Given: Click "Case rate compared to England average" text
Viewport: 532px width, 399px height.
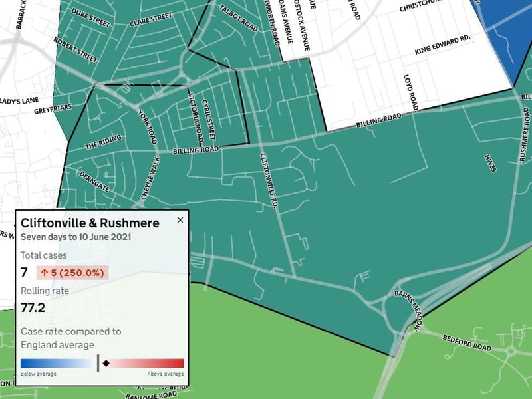Looking at the screenshot, I should 70,338.
